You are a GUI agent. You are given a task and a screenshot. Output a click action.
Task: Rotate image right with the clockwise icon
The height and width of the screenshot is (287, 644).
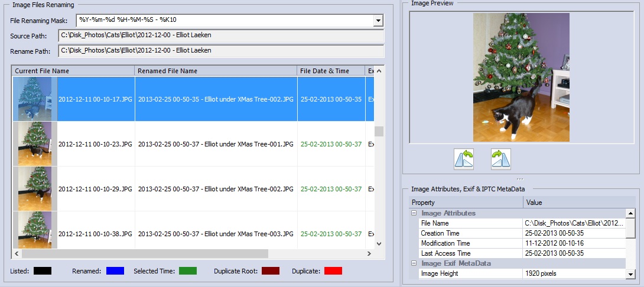tap(500, 159)
